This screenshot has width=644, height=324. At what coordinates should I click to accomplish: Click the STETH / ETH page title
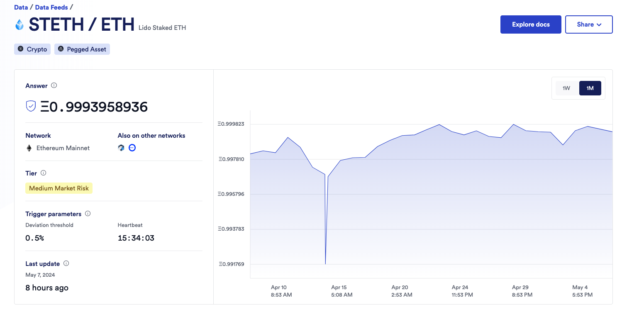(x=82, y=25)
